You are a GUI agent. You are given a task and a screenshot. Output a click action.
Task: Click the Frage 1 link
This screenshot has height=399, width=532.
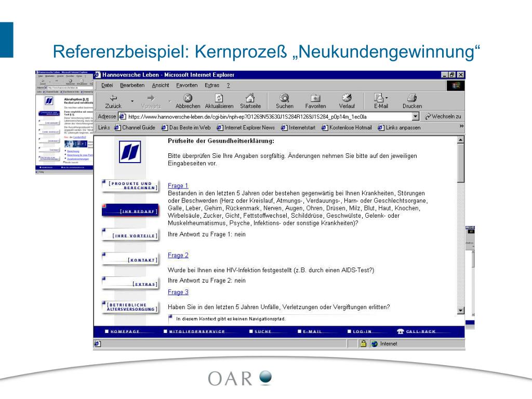point(178,185)
